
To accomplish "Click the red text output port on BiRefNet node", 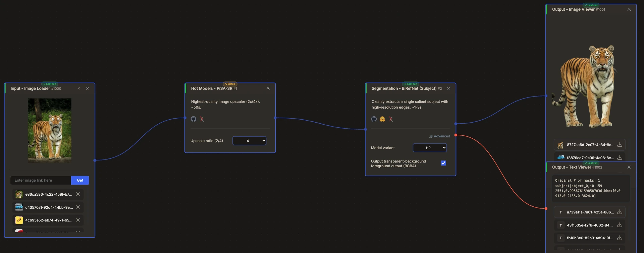I will [x=455, y=135].
